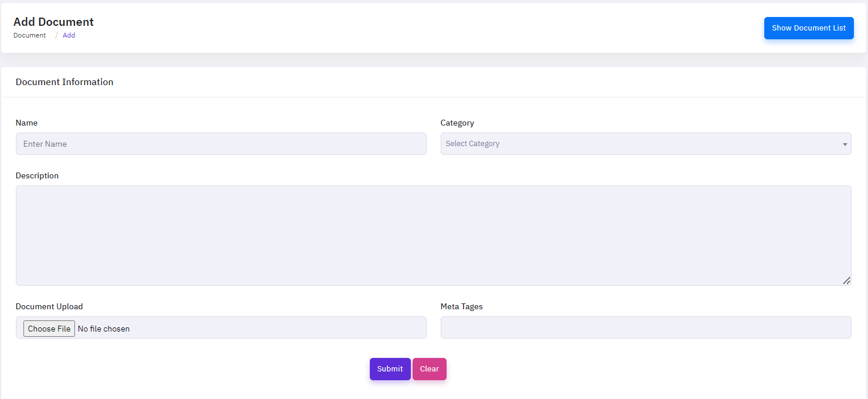This screenshot has height=399, width=868.
Task: Click the No file chosen text
Action: coord(104,329)
